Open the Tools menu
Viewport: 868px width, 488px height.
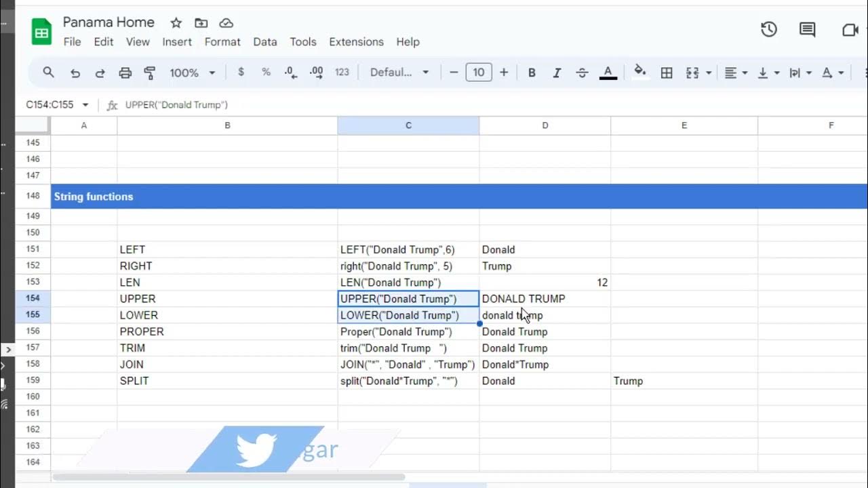(x=303, y=42)
